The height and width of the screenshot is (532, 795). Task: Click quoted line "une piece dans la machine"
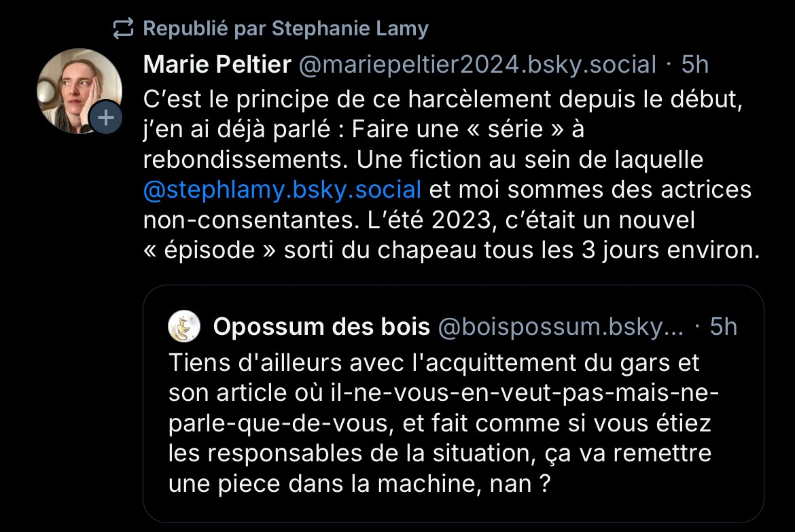click(359, 484)
